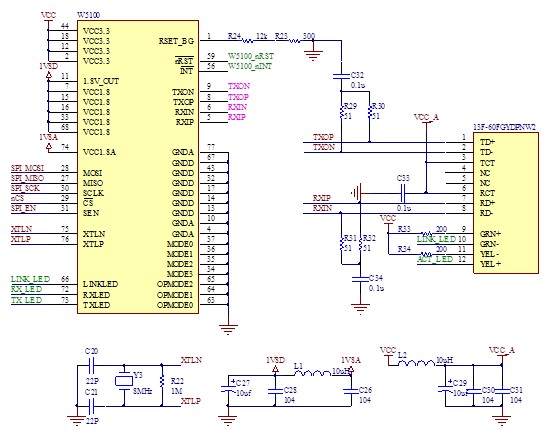Select the SPI_SCK net label
The height and width of the screenshot is (438, 556).
click(x=25, y=188)
